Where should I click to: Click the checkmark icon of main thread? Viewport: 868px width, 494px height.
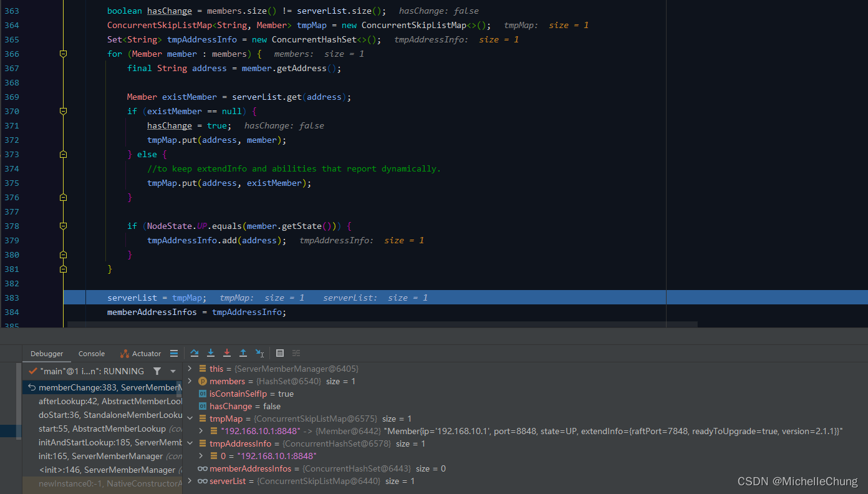pos(32,370)
